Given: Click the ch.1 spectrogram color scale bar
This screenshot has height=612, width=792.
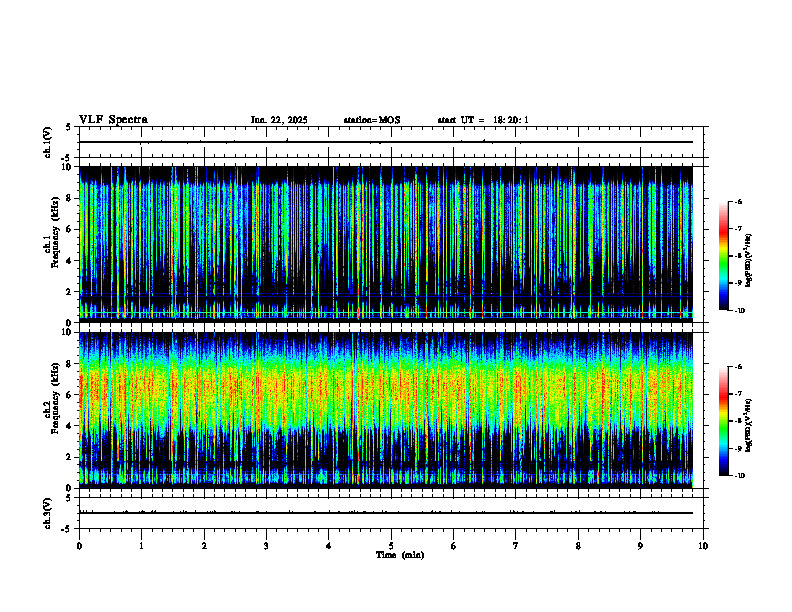Looking at the screenshot, I should [x=724, y=256].
